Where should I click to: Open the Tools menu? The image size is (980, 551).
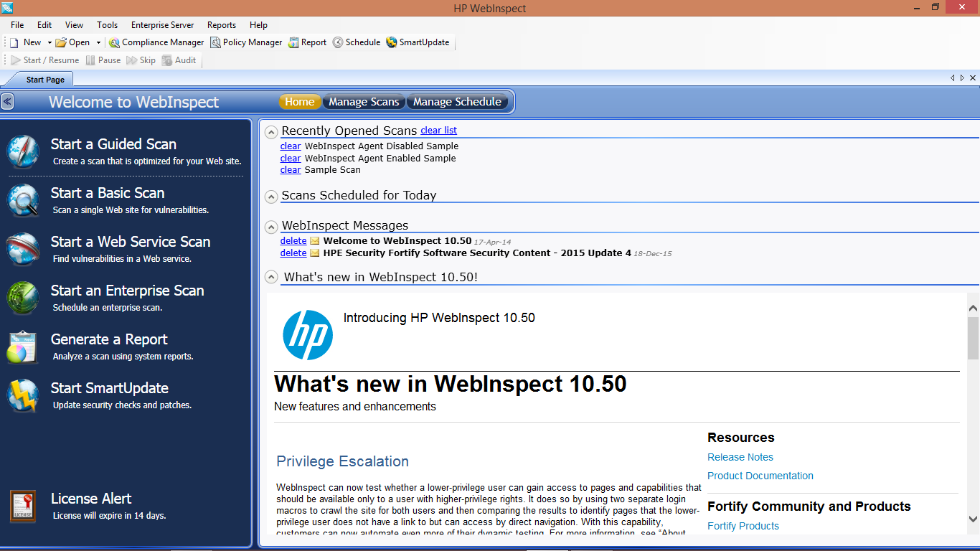(107, 24)
